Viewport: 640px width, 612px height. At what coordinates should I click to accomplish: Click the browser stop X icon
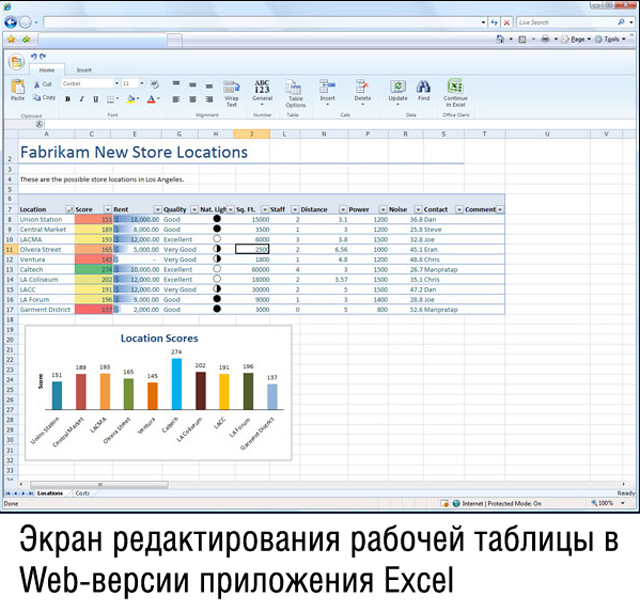point(507,22)
